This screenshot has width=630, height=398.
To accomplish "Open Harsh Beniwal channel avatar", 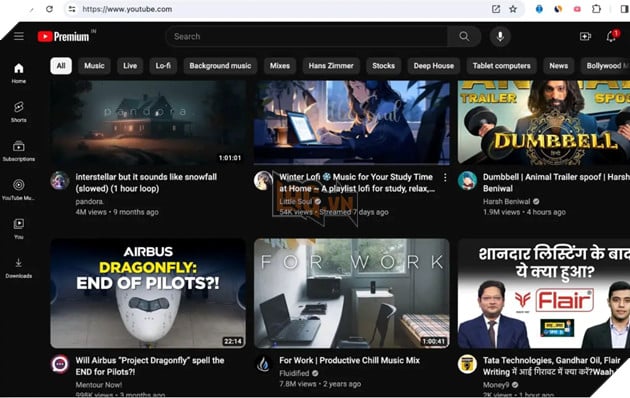I will (467, 181).
